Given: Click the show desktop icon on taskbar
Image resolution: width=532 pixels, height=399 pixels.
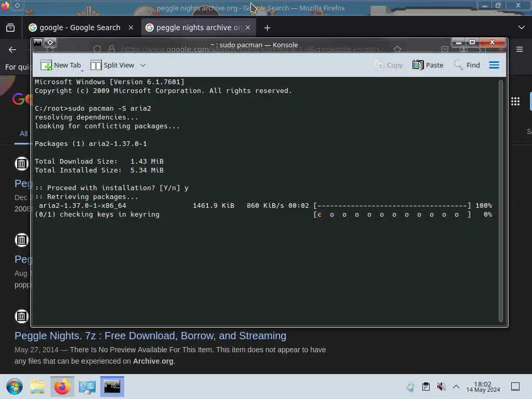Looking at the screenshot, I should (x=515, y=387).
